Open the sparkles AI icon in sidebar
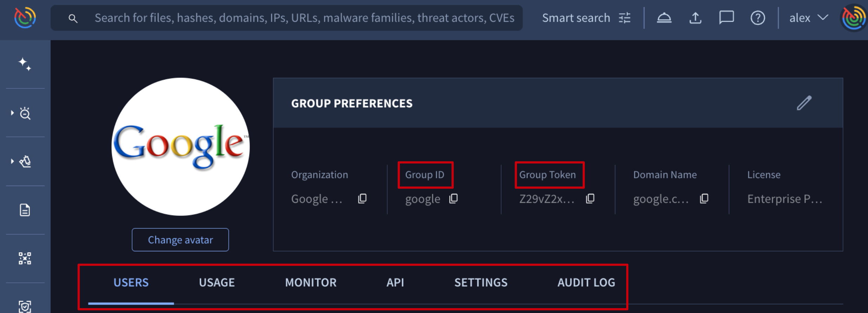 tap(25, 64)
